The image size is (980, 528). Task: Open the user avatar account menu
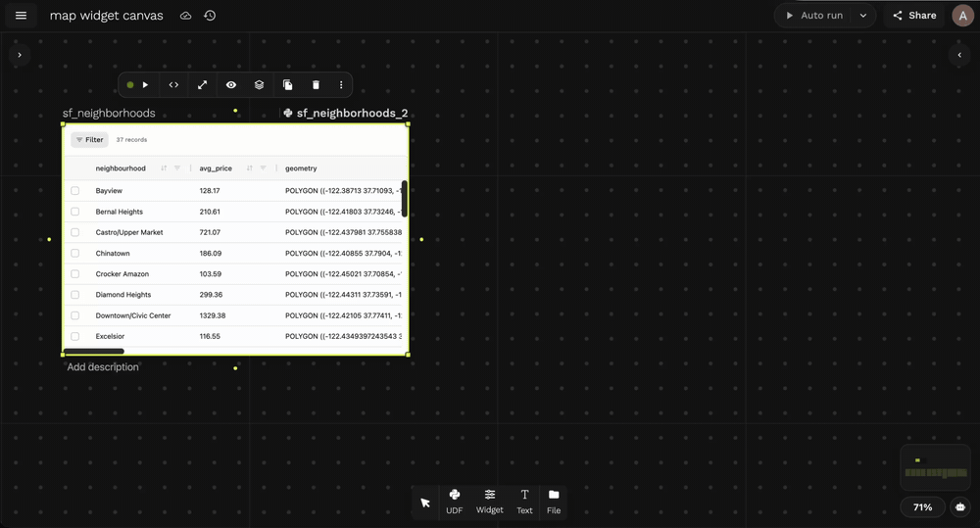[962, 16]
